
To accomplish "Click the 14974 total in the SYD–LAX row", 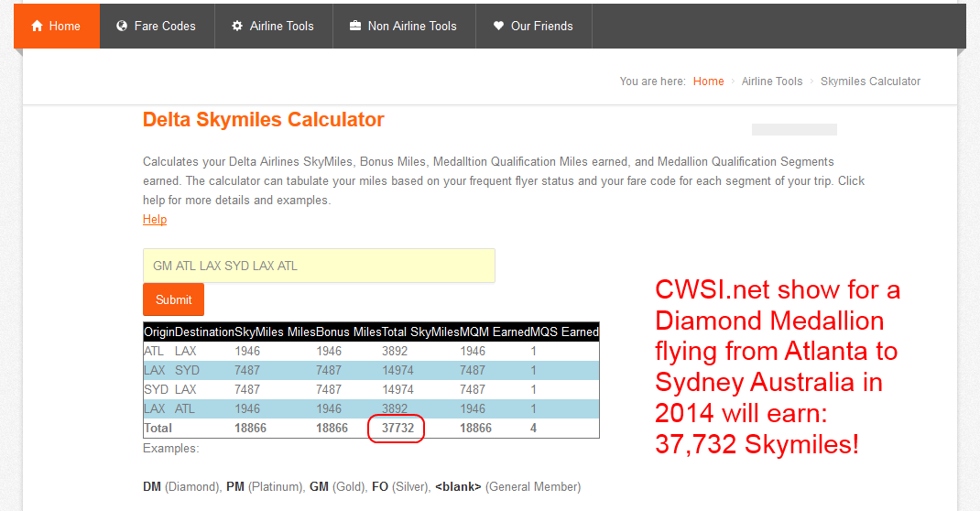I will click(x=397, y=389).
